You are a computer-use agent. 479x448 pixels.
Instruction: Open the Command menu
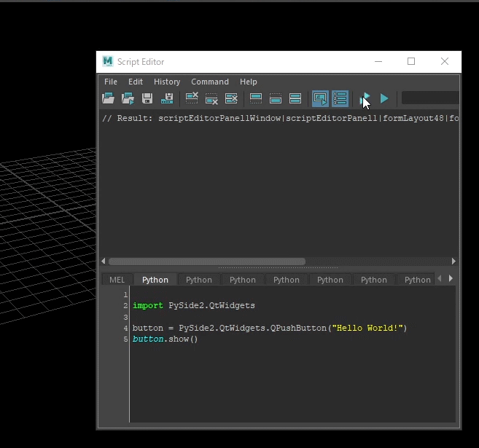click(210, 82)
